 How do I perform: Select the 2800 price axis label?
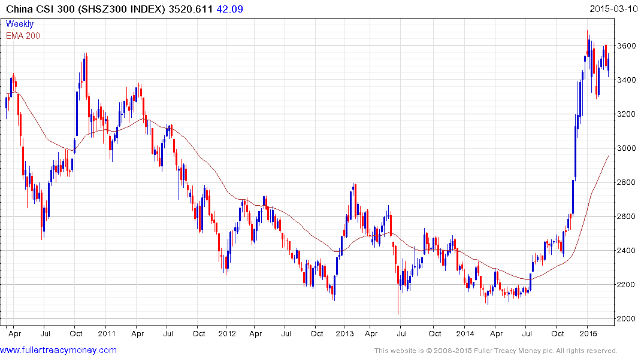[x=627, y=182]
